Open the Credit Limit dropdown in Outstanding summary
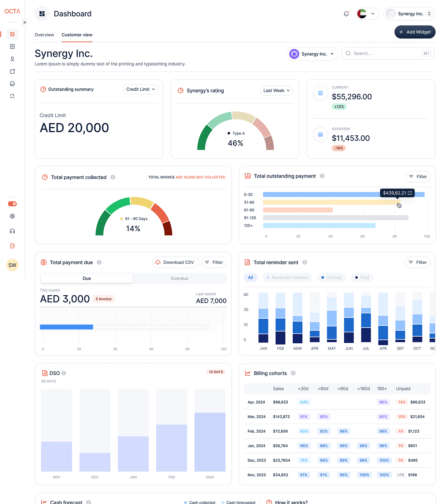Image resolution: width=445 pixels, height=504 pixels. 140,89
